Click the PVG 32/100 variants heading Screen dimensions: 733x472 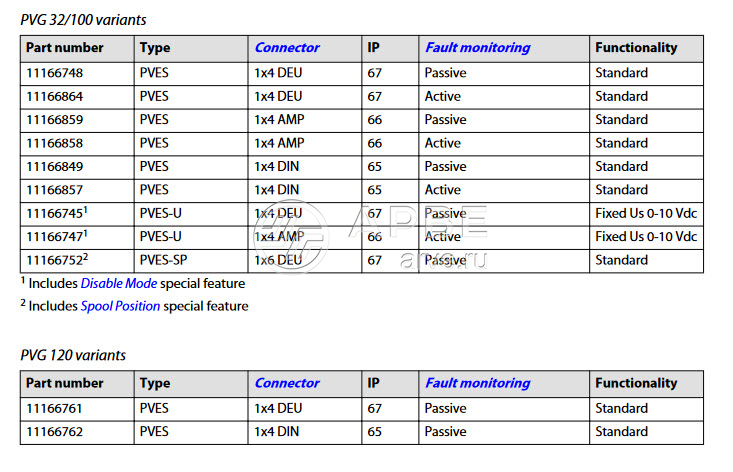pos(83,19)
